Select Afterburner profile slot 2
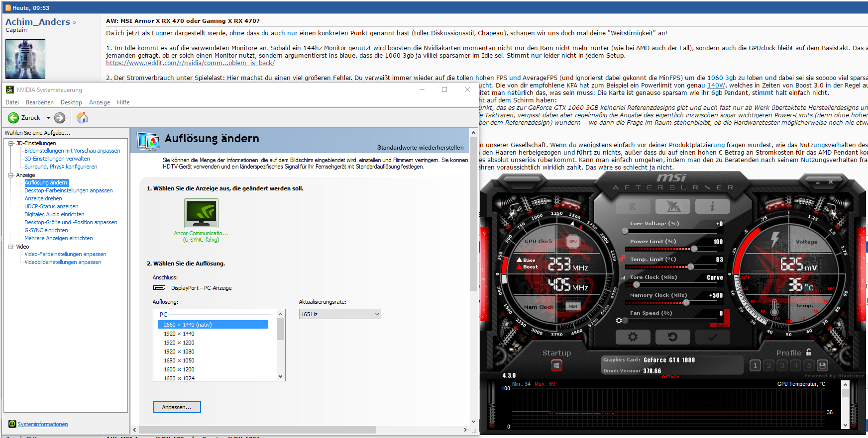868x438 pixels. click(769, 365)
